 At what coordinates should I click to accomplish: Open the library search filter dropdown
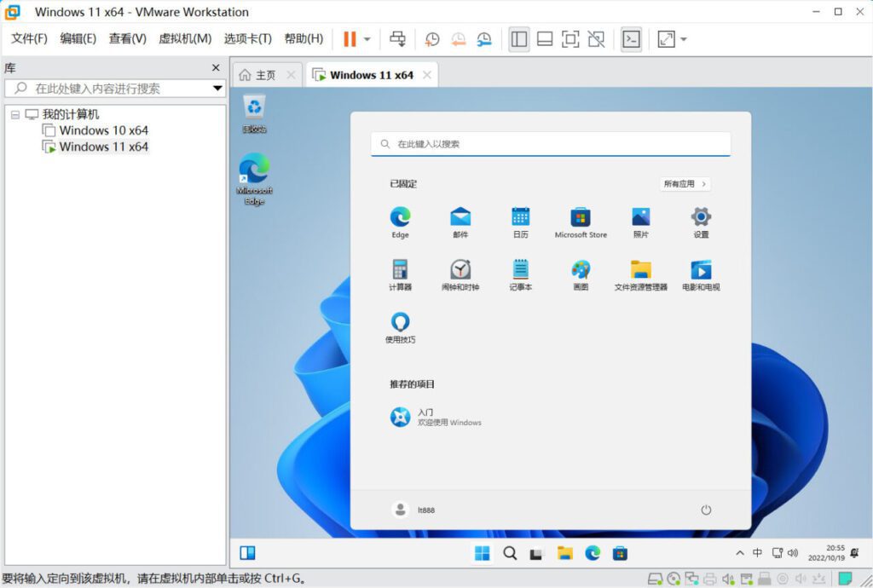pos(217,89)
